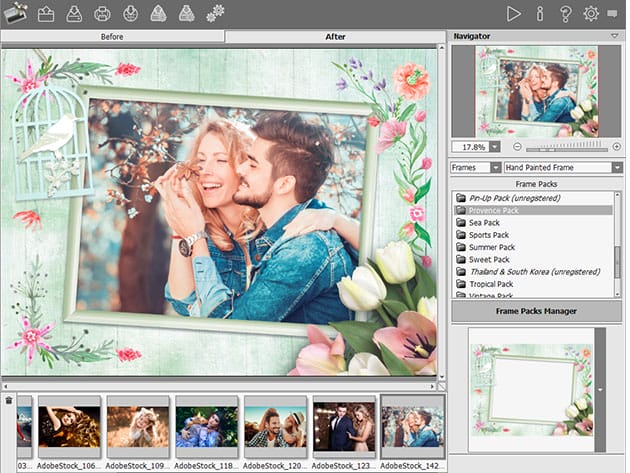Screen dimensions: 630x473
Task: Open program info icon
Action: click(x=540, y=14)
